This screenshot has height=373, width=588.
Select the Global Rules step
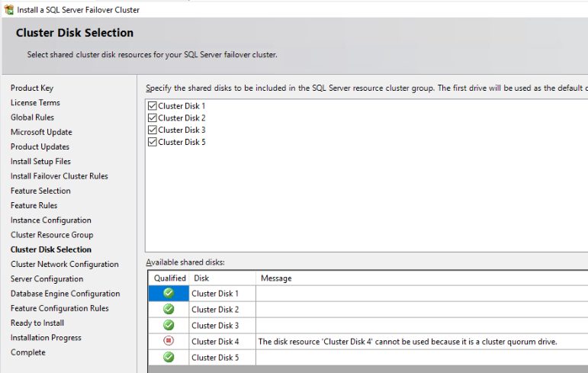32,117
